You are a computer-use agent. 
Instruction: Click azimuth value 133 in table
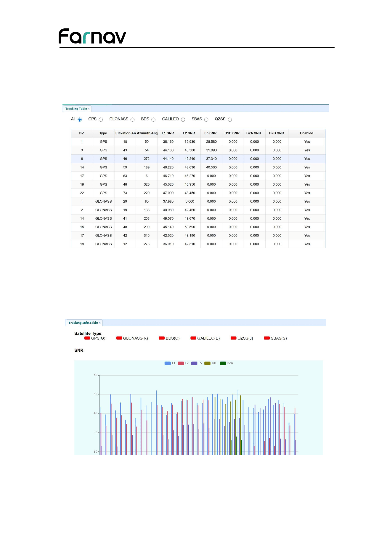pos(147,210)
